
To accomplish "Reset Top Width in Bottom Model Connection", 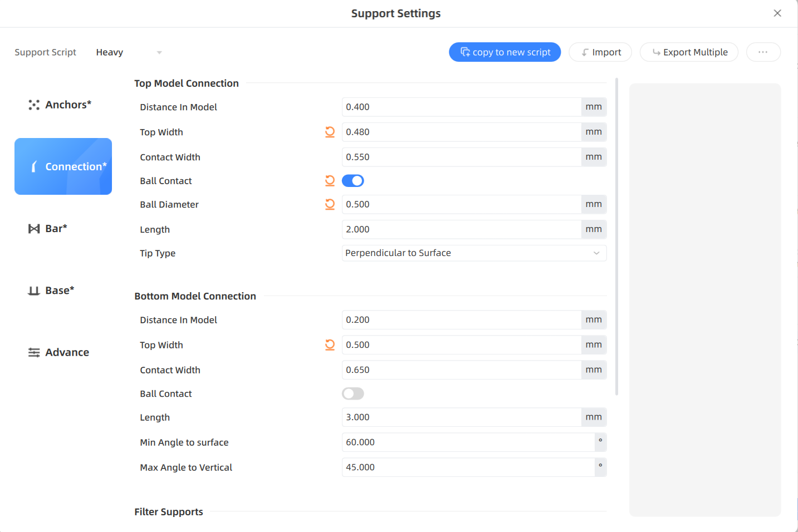I will (x=330, y=345).
